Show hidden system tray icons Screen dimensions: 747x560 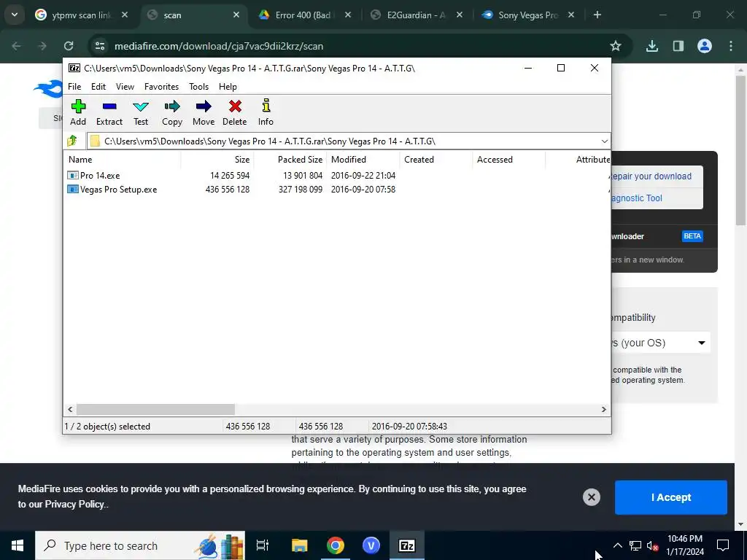coord(617,545)
